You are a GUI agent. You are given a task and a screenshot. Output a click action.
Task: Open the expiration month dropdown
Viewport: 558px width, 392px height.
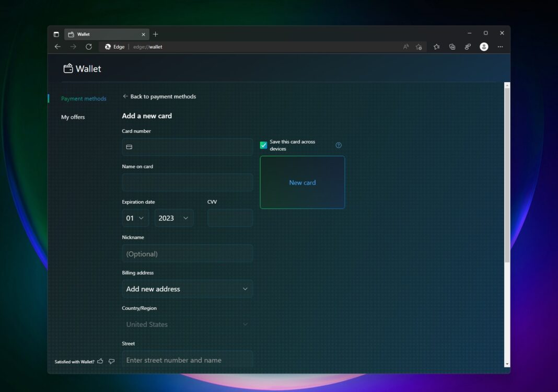tap(135, 218)
